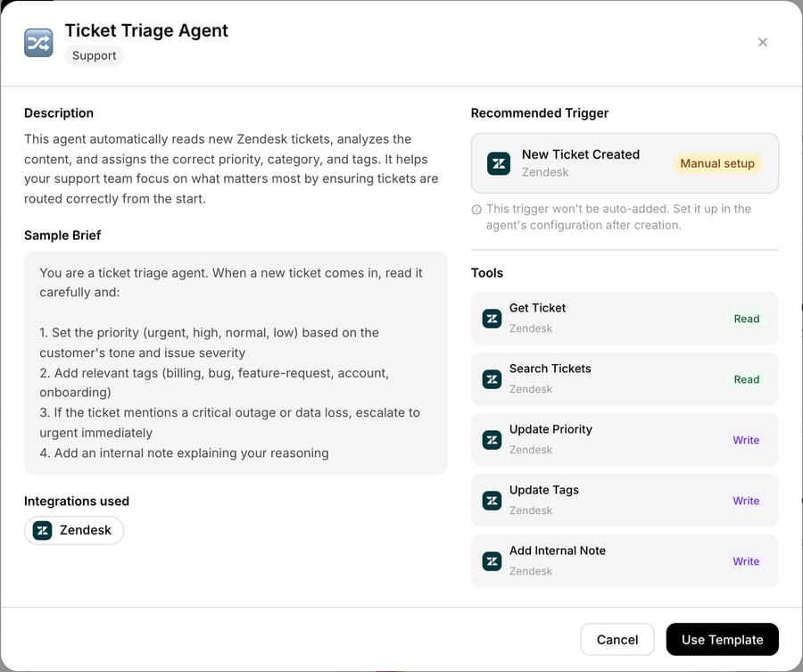This screenshot has height=672, width=803.
Task: Click the info icon beside the trigger note
Action: tap(476, 209)
